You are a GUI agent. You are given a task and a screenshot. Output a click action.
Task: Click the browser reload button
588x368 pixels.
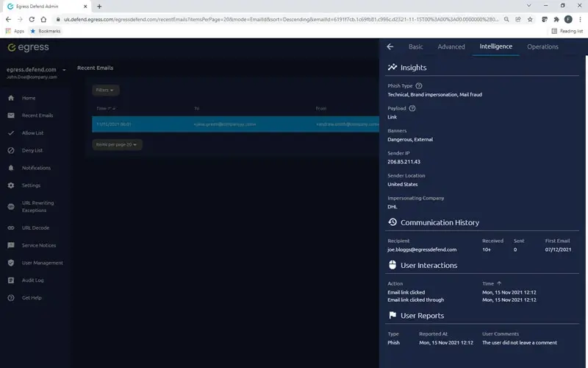(32, 19)
